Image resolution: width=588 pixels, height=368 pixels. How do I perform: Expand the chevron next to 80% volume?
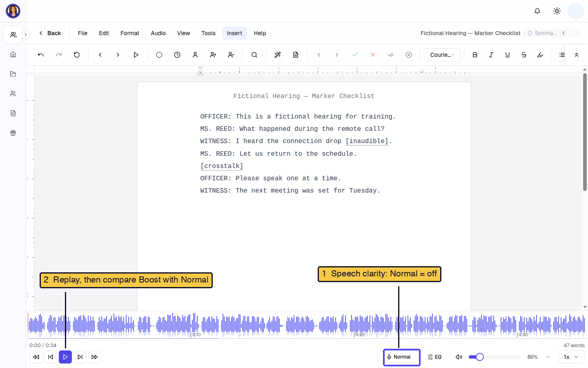click(x=548, y=357)
